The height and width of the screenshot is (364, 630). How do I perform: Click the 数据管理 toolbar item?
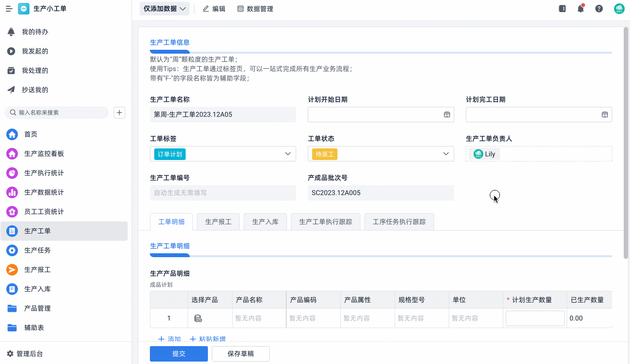tap(255, 9)
